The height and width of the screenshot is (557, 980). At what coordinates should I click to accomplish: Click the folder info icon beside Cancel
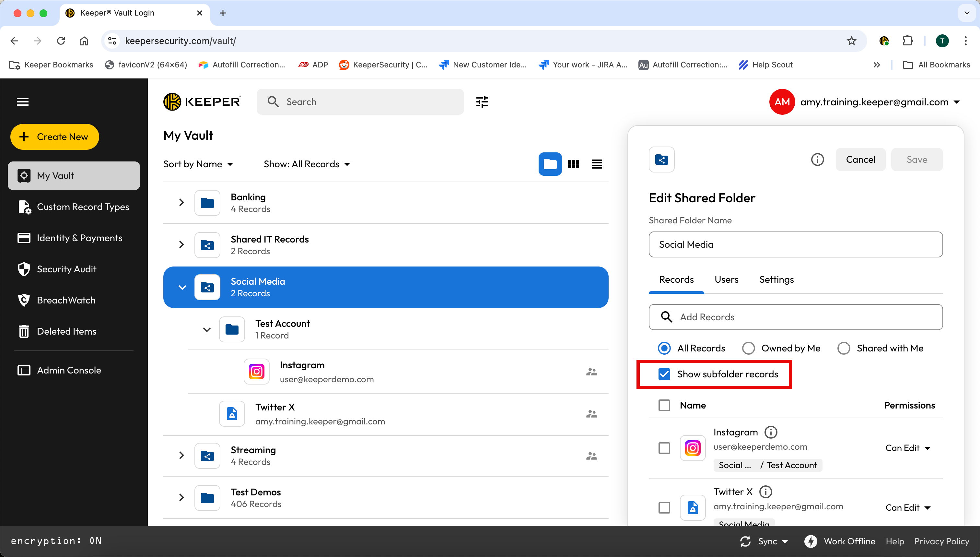[817, 160]
